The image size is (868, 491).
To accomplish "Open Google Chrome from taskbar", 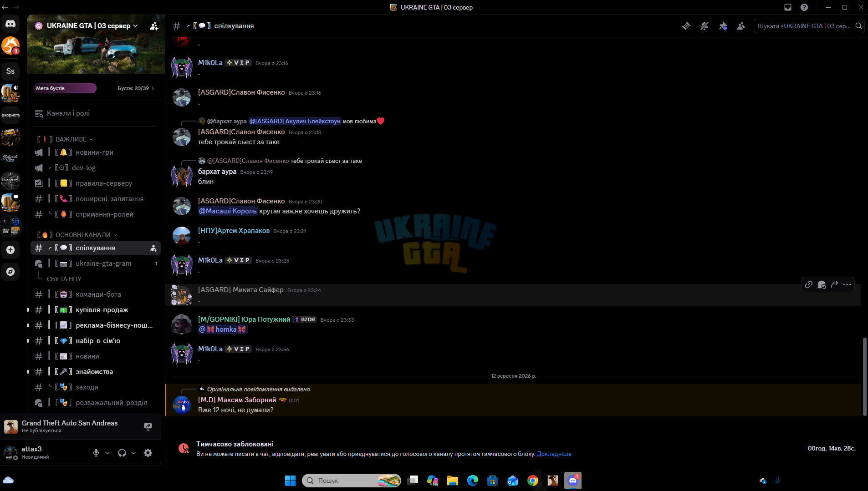I will [533, 481].
